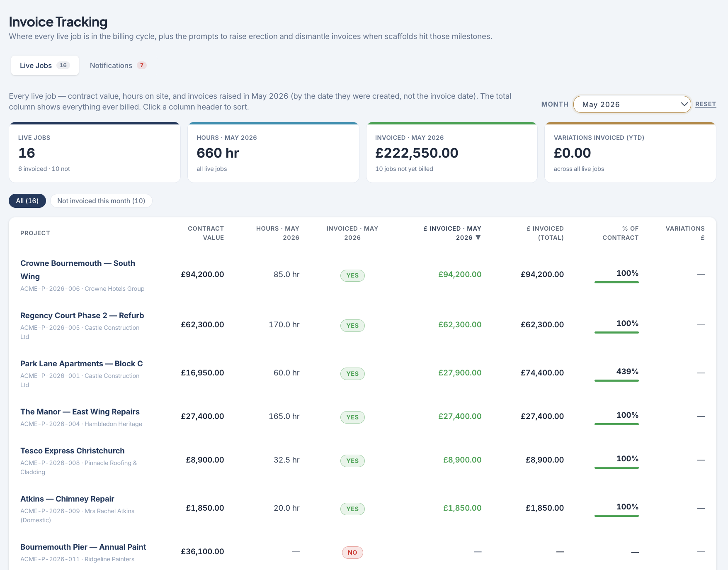
Task: Sort by Hours · May 2026 header
Action: coord(277,233)
